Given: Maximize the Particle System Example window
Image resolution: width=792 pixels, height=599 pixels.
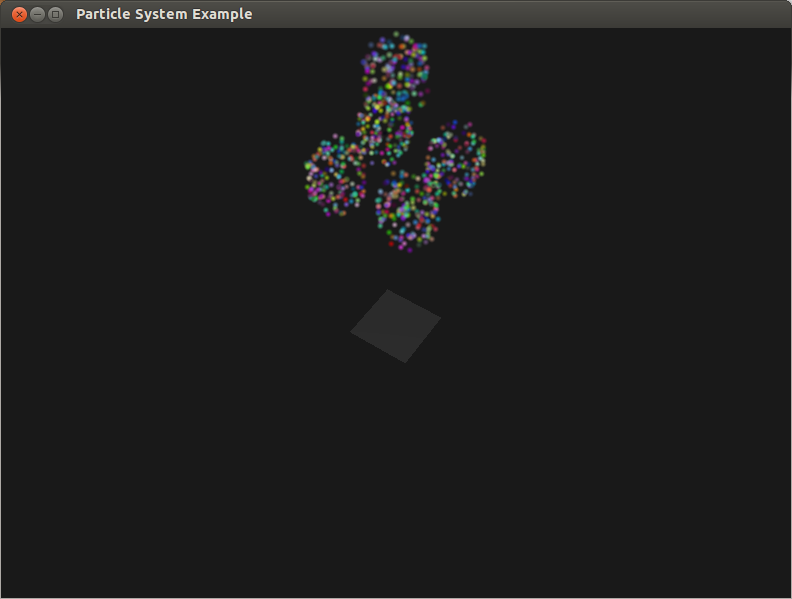Looking at the screenshot, I should pos(56,14).
